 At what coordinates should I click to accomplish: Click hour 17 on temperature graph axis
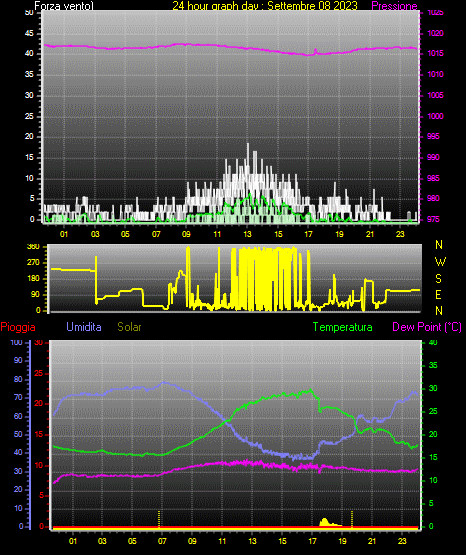click(312, 541)
